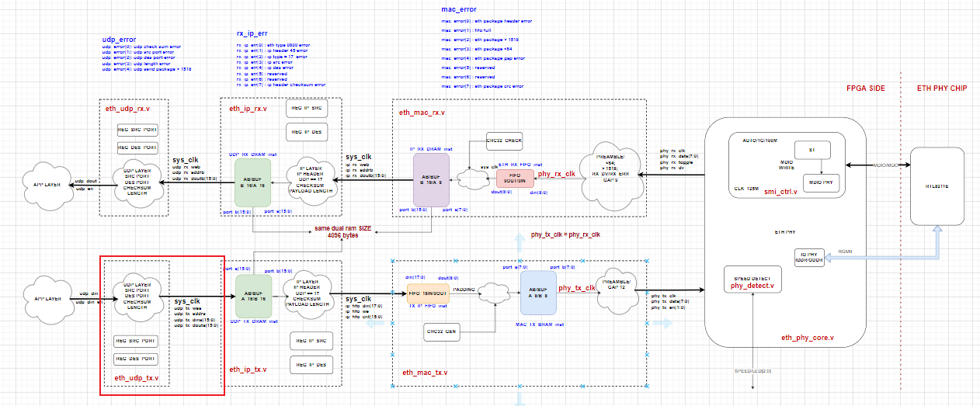The height and width of the screenshot is (406, 980).
Task: Select the eth_udp_rx.v module label
Action: click(127, 109)
